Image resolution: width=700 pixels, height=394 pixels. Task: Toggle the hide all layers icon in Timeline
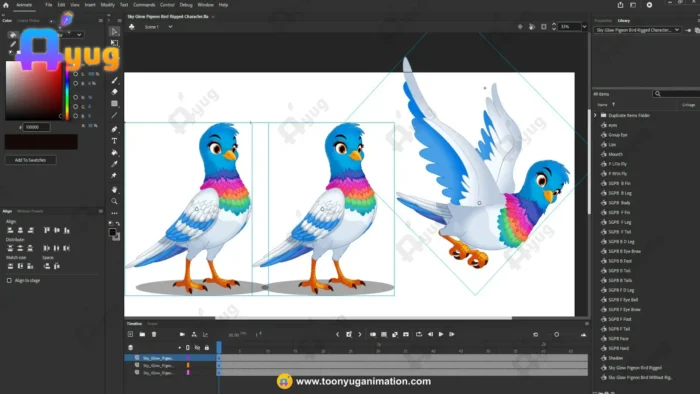pos(197,348)
